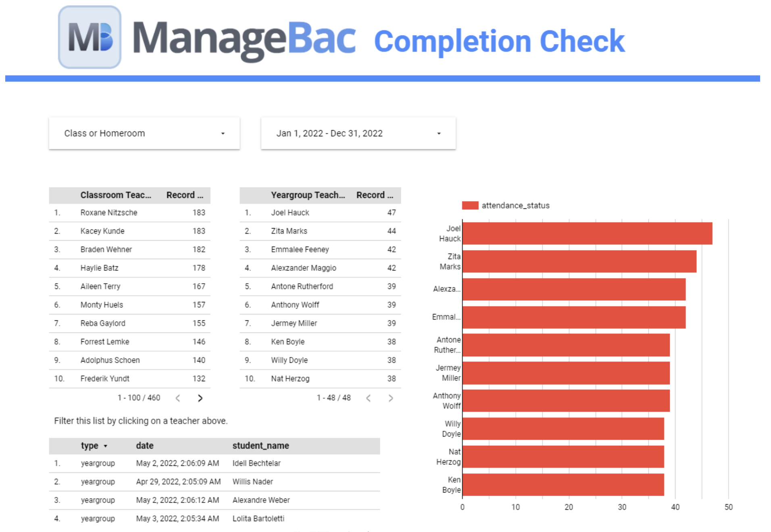Viewport: 771px width, 532px height.
Task: Click the May 3, 2022, 2:05:34 AM date cell
Action: (x=177, y=519)
